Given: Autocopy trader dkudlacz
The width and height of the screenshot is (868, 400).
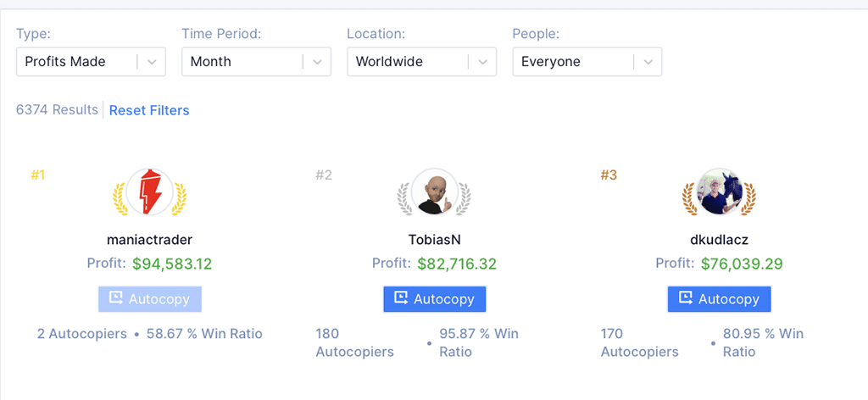Looking at the screenshot, I should (x=719, y=299).
